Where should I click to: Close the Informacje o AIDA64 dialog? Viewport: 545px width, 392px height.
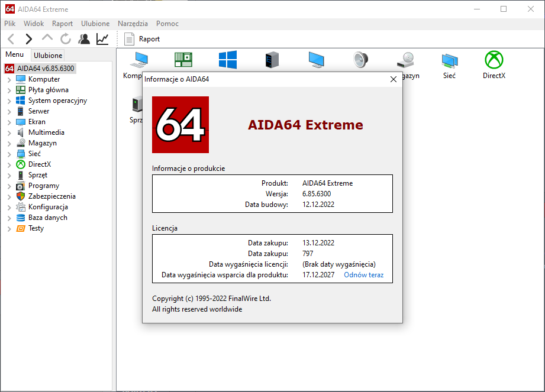[x=393, y=79]
